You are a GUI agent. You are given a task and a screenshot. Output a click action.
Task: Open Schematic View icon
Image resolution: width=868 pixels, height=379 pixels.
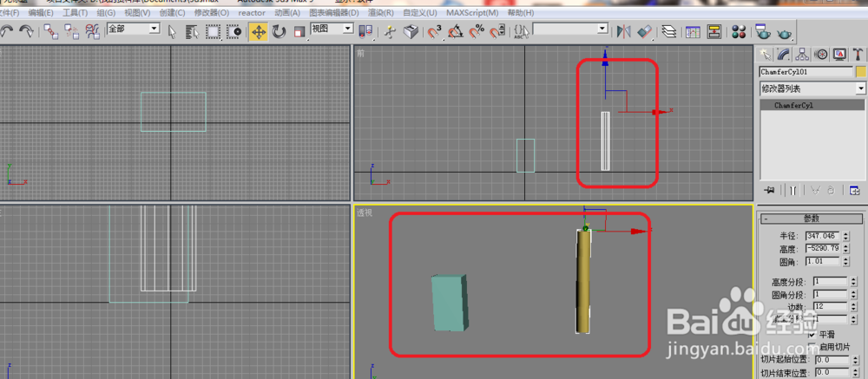coord(714,31)
